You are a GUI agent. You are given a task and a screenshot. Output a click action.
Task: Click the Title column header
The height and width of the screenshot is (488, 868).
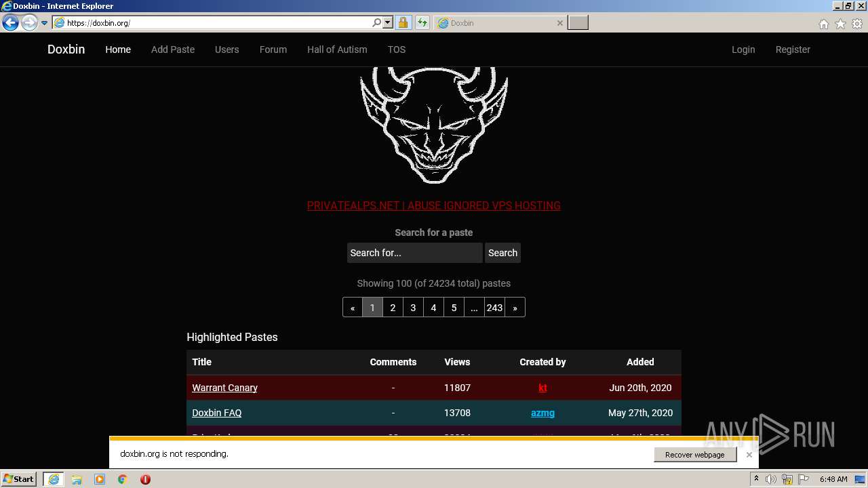201,362
